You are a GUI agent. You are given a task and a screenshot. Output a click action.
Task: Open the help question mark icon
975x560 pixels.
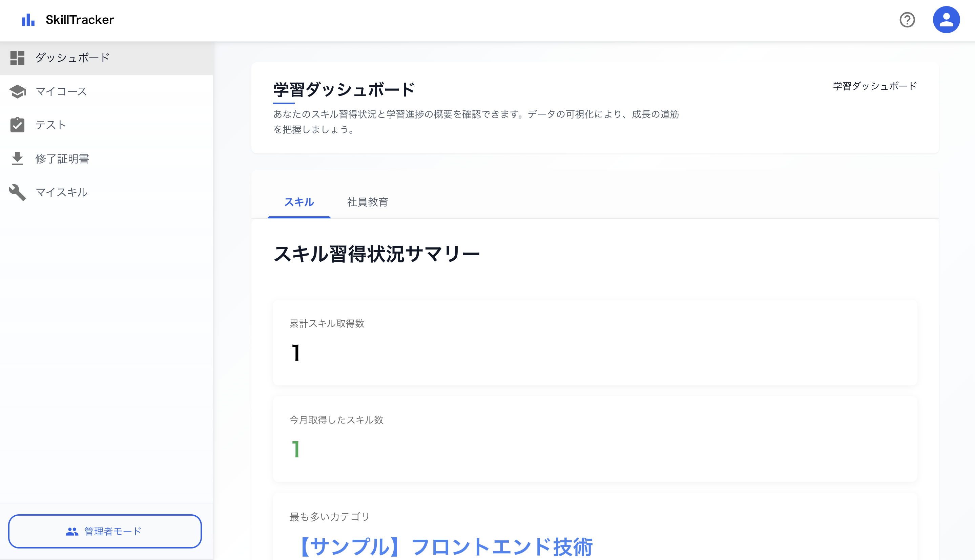click(x=907, y=20)
